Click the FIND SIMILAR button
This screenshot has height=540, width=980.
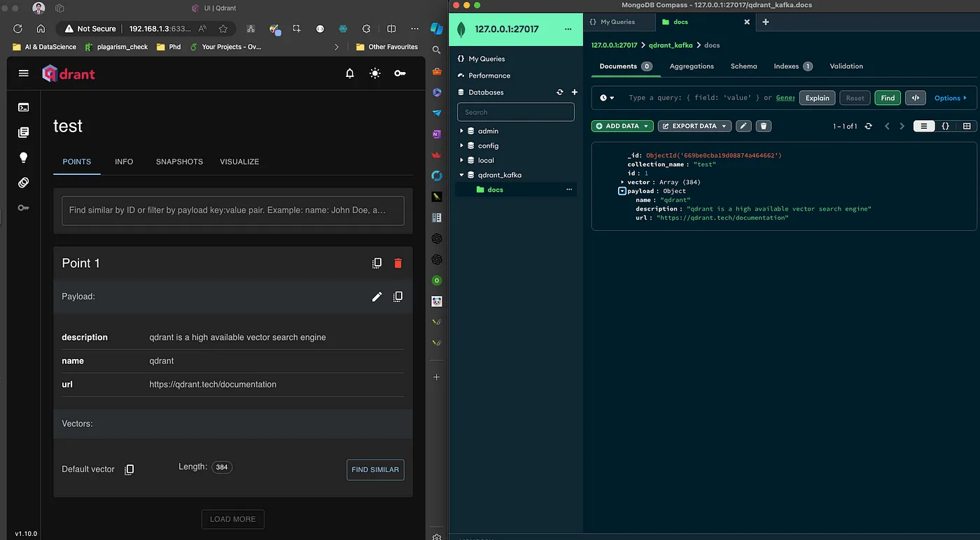[x=375, y=469]
